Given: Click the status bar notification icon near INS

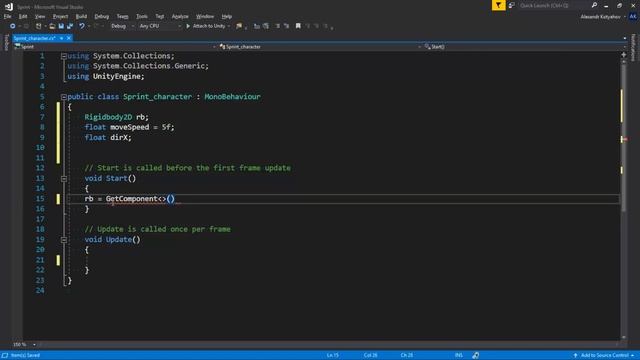Looking at the screenshot, I should (476, 355).
